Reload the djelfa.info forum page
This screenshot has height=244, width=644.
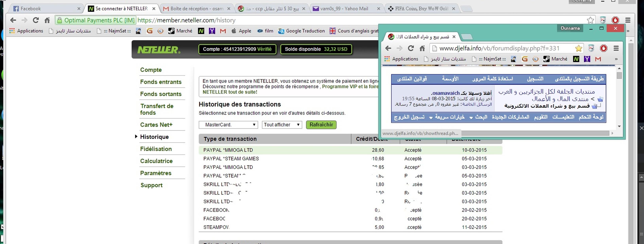(x=411, y=48)
